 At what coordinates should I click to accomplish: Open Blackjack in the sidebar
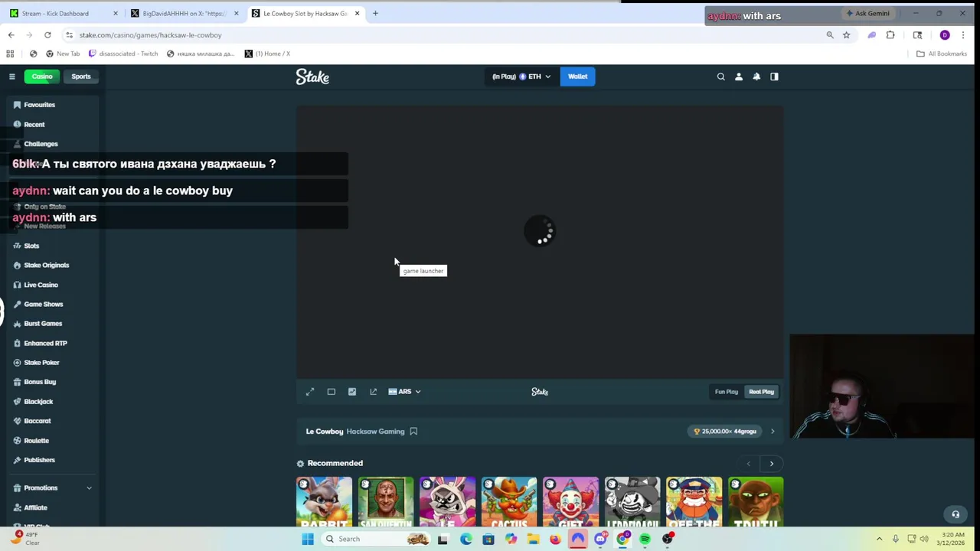38,401
